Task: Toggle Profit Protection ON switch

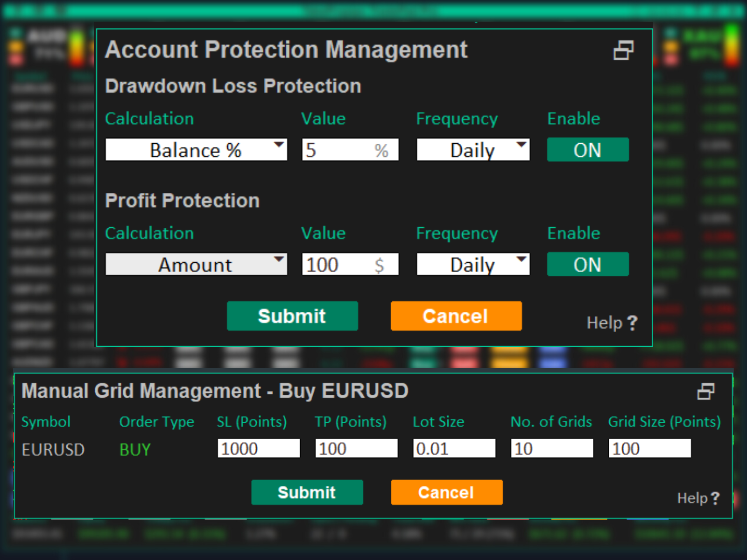Action: click(x=588, y=265)
